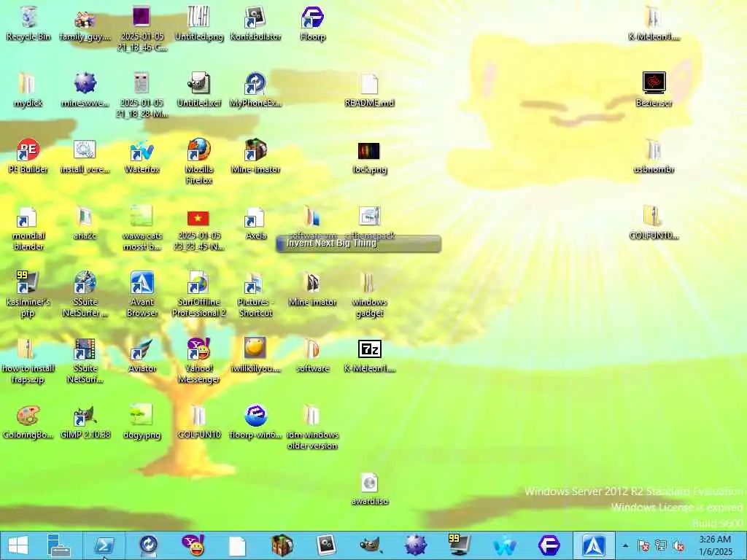Select the mineswwe desktop icon
The image size is (747, 560).
tap(85, 90)
